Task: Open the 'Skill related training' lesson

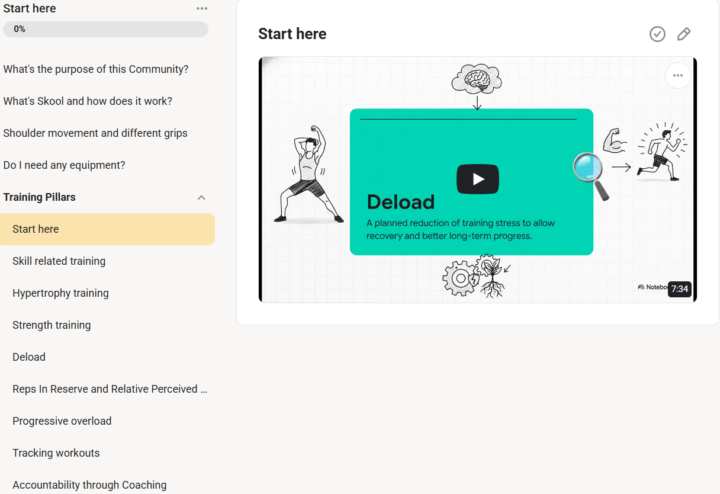Action: 59,261
